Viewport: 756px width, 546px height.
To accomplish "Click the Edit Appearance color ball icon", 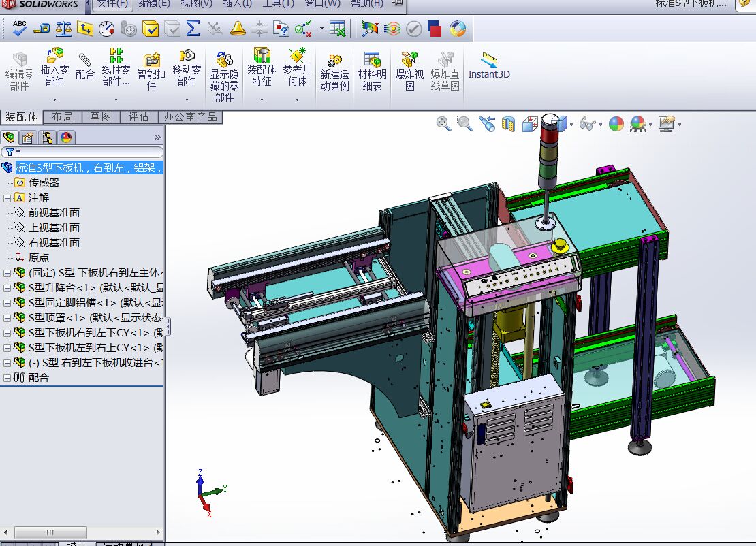I will [616, 124].
